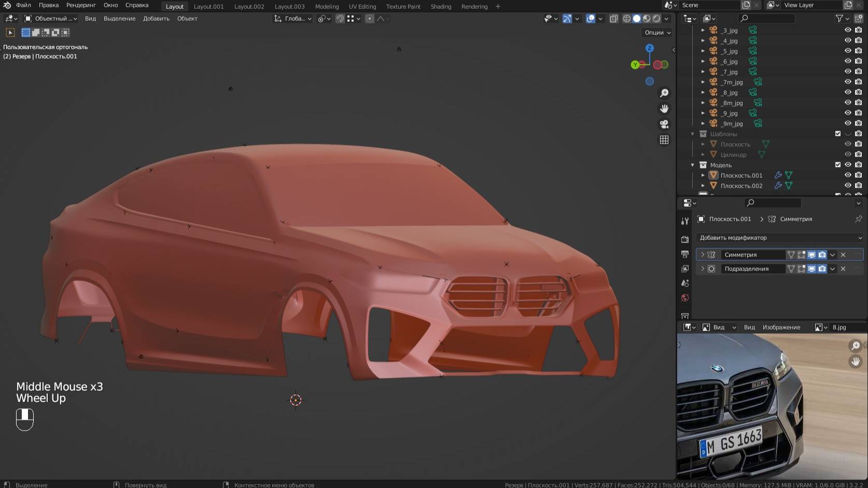Click the Опции button in the viewport corner

click(655, 32)
